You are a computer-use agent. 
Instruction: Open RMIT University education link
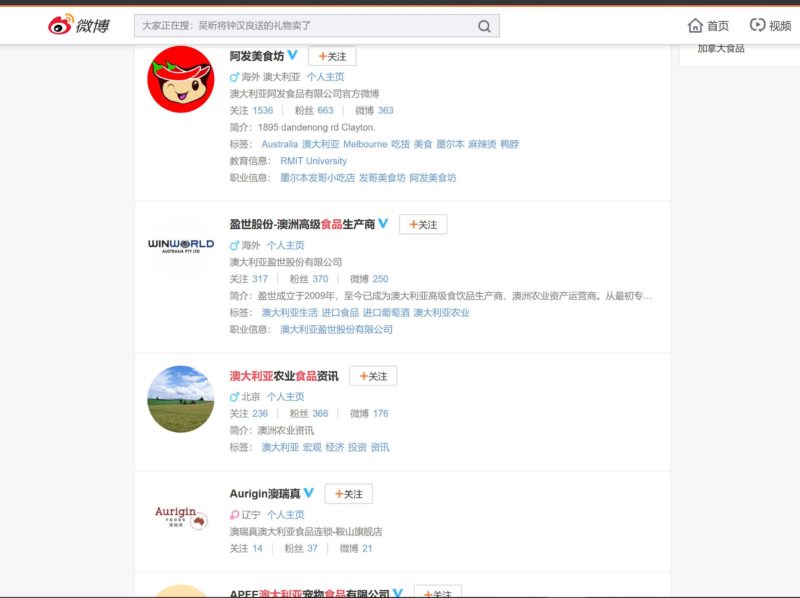(313, 161)
